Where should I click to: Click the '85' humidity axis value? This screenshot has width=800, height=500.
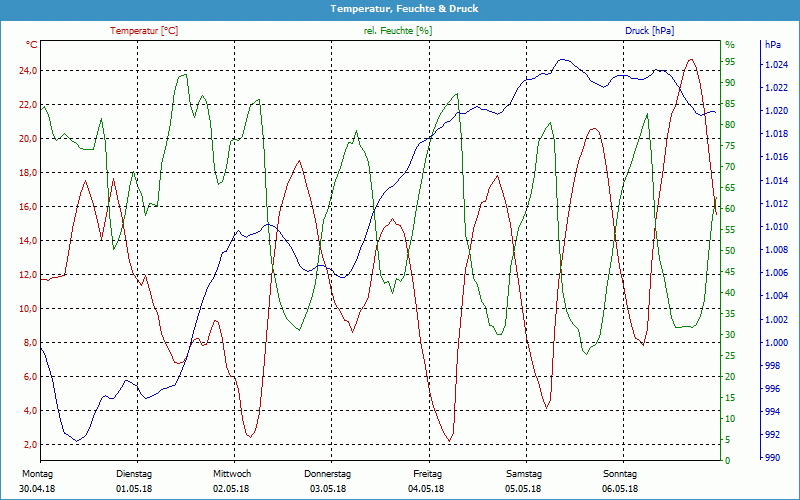click(x=730, y=104)
